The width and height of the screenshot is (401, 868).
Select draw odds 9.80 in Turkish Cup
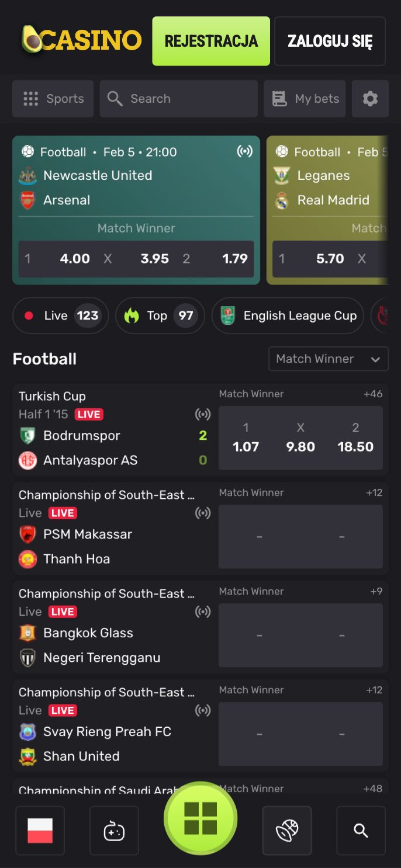point(300,438)
